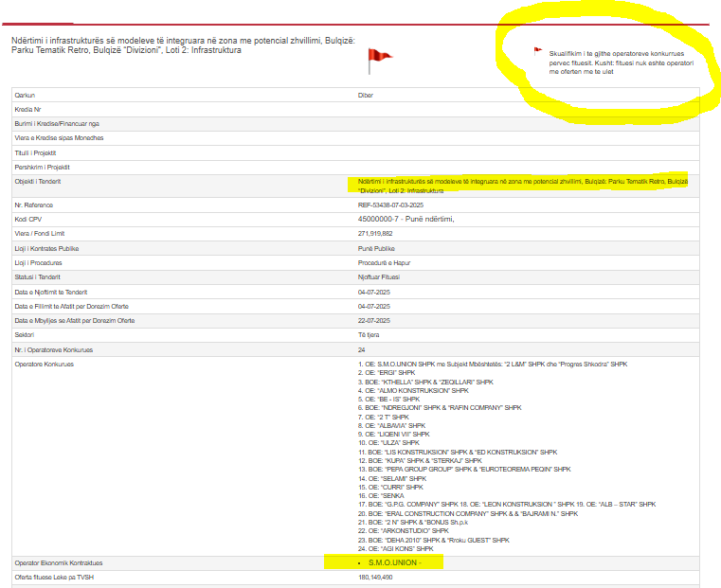Click the 'Njoftuar Fituesi' tender status
The width and height of the screenshot is (721, 588).
(x=378, y=276)
